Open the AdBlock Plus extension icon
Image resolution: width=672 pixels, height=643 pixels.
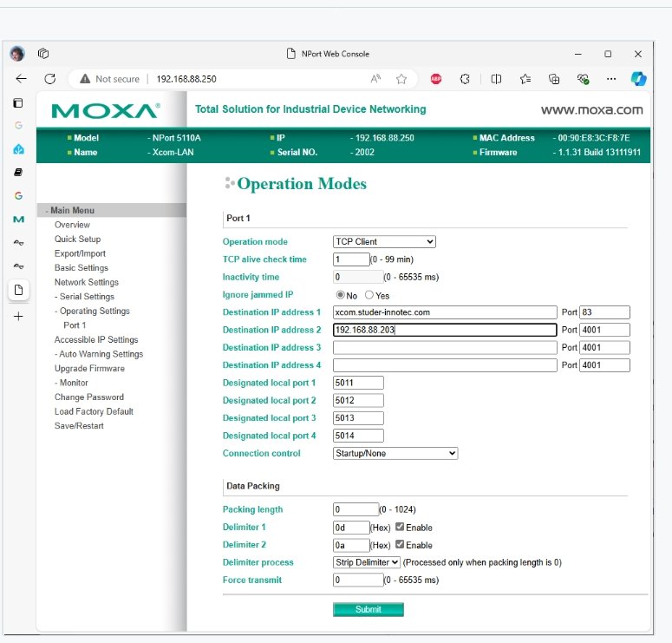(x=436, y=79)
